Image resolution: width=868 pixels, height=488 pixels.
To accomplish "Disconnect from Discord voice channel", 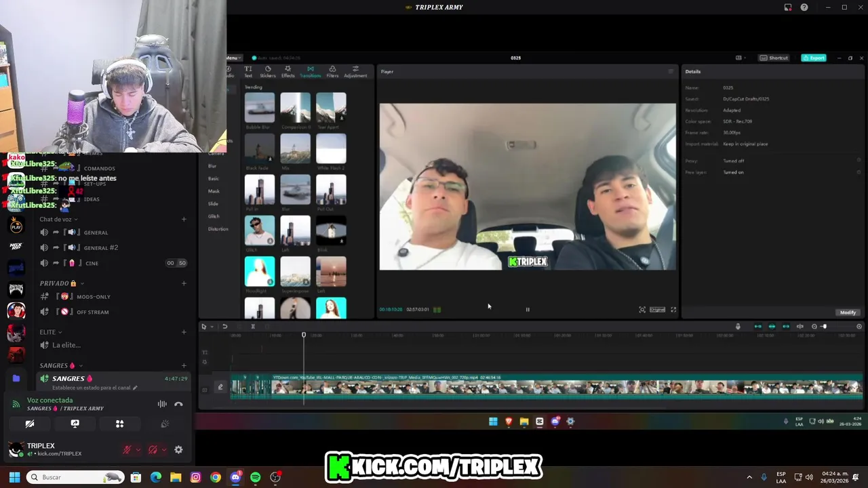I will [178, 404].
